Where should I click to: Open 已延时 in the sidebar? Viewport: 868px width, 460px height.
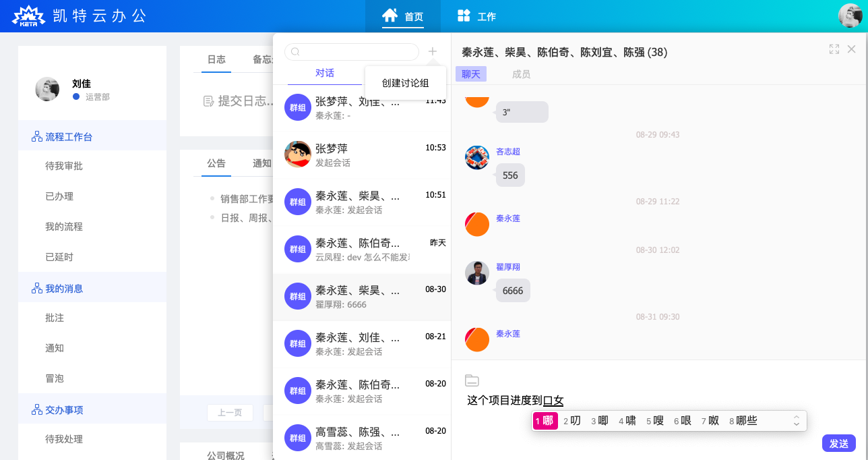(x=59, y=257)
